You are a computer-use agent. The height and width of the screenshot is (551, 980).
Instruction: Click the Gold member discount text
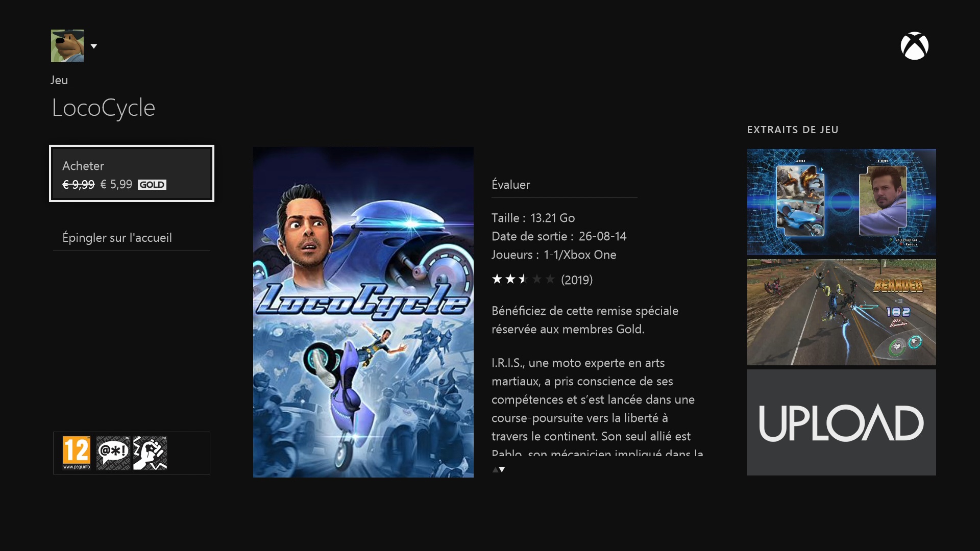point(585,320)
